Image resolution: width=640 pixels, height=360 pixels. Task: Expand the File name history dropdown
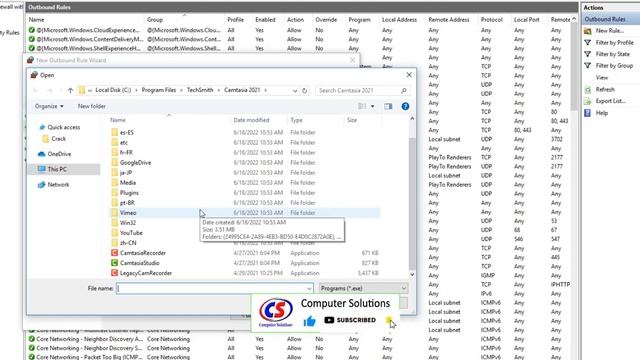pos(309,289)
